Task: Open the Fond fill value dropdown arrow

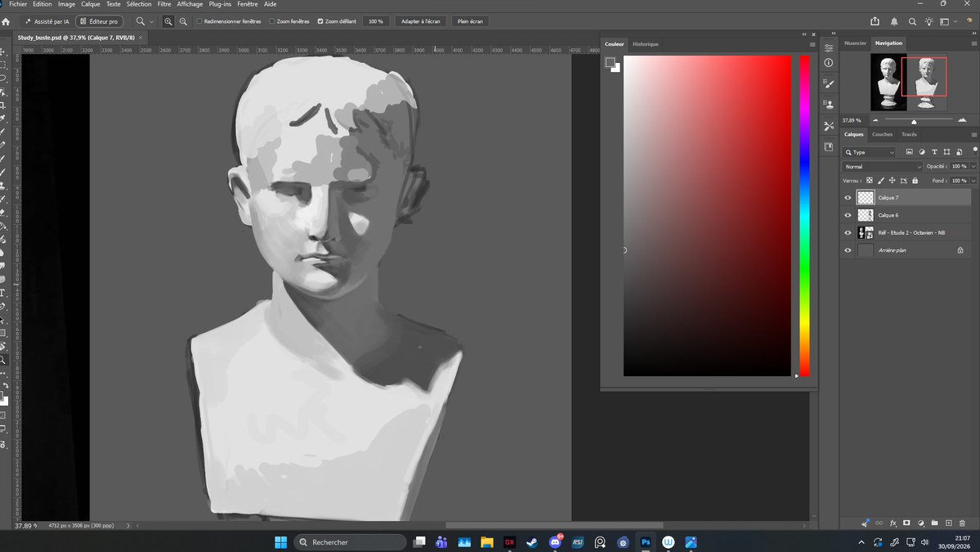Action: click(x=973, y=181)
